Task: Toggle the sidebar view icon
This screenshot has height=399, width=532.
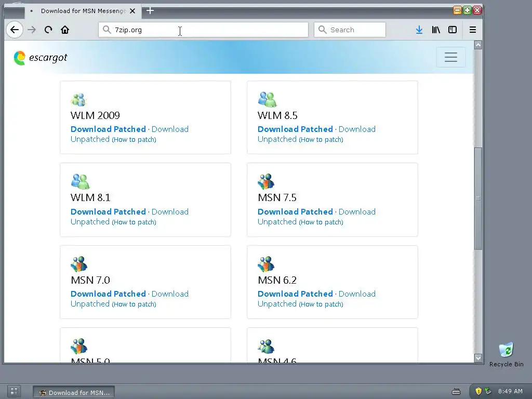Action: coord(453,30)
